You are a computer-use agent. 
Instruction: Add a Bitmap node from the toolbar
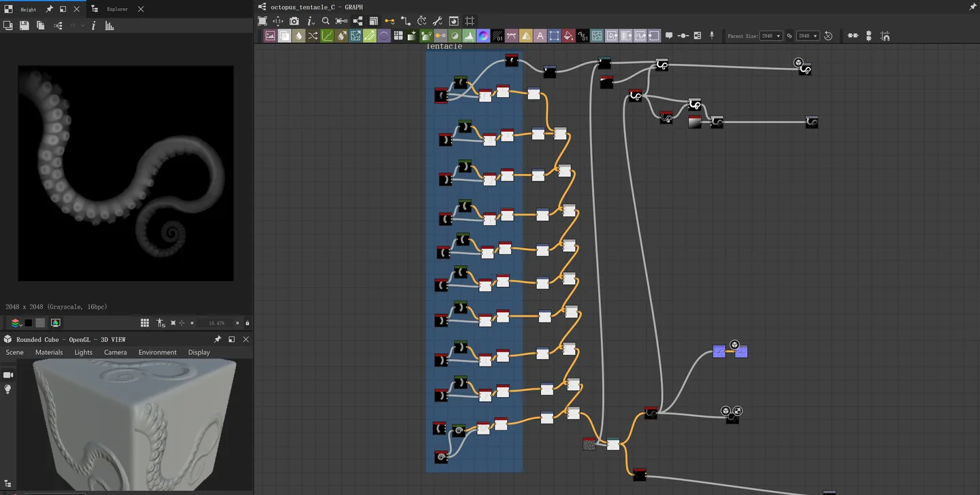[270, 36]
